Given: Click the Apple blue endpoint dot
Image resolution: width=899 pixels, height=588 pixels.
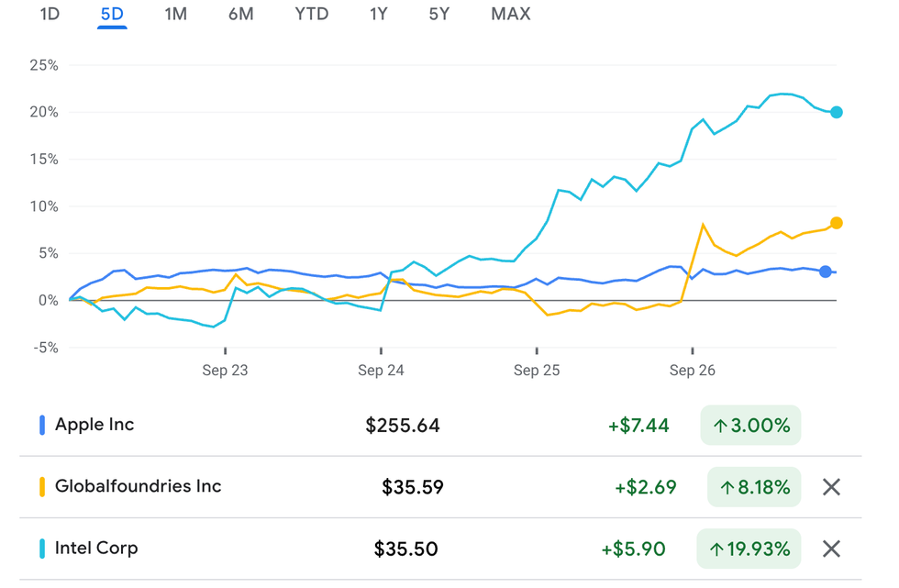Looking at the screenshot, I should [x=826, y=272].
